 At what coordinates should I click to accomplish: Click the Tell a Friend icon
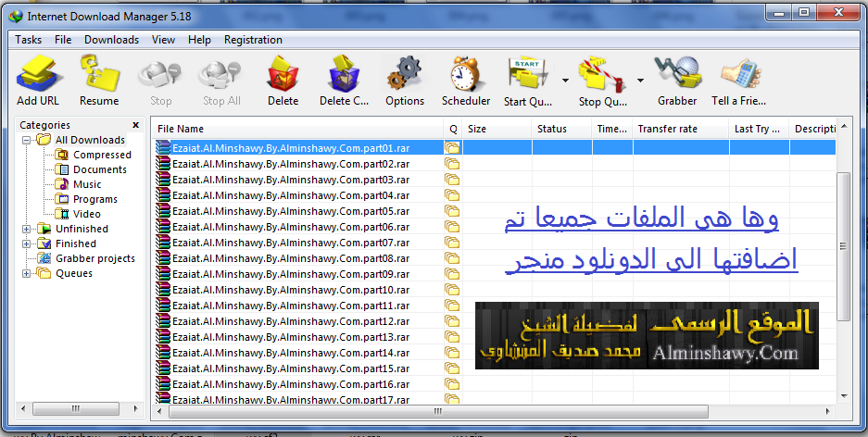(x=741, y=73)
